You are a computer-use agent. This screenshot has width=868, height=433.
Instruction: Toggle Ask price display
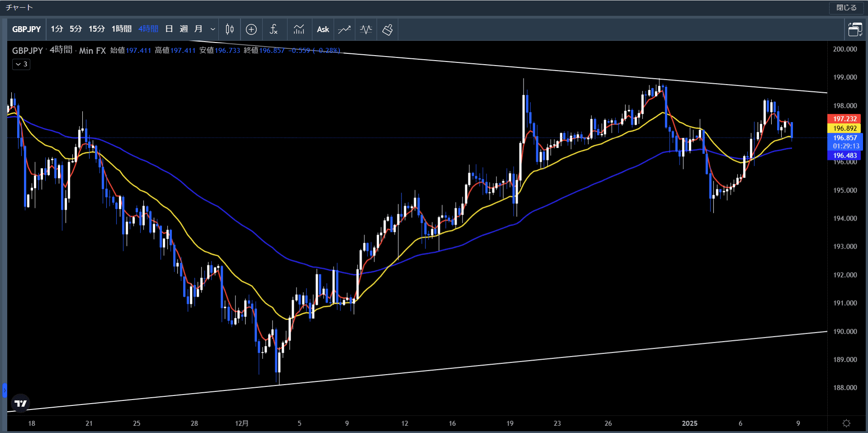click(x=323, y=29)
